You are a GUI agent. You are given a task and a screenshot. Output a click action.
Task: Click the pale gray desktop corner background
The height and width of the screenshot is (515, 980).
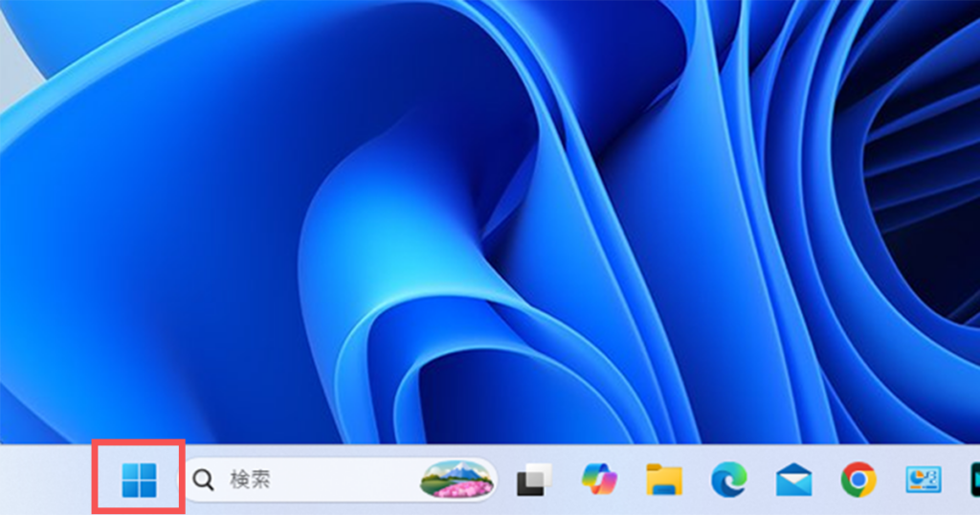point(11,38)
